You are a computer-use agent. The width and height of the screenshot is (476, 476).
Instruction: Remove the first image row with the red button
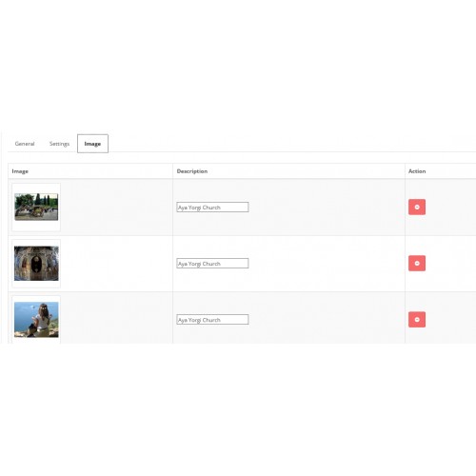point(417,207)
